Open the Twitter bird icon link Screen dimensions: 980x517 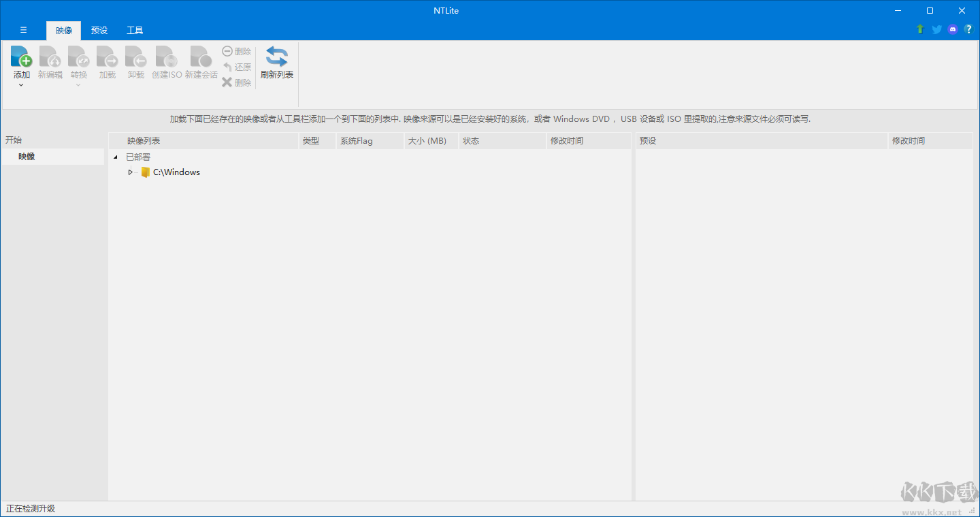pyautogui.click(x=936, y=29)
